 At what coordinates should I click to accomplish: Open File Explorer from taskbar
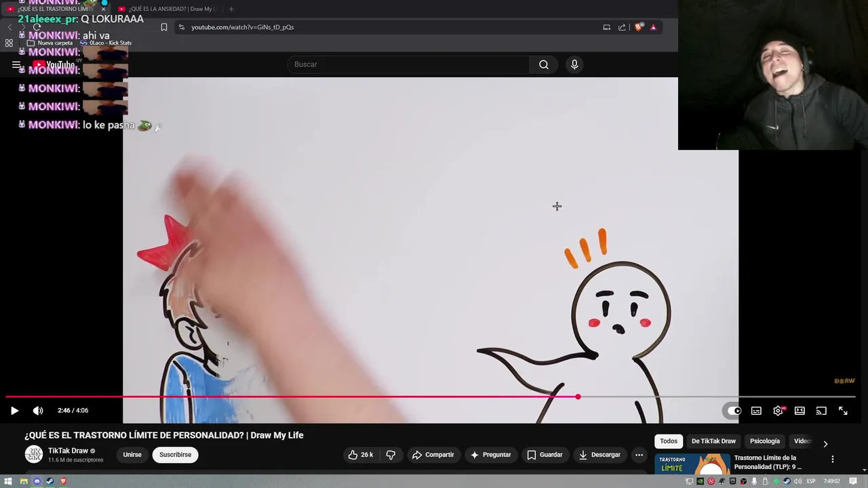[23, 481]
